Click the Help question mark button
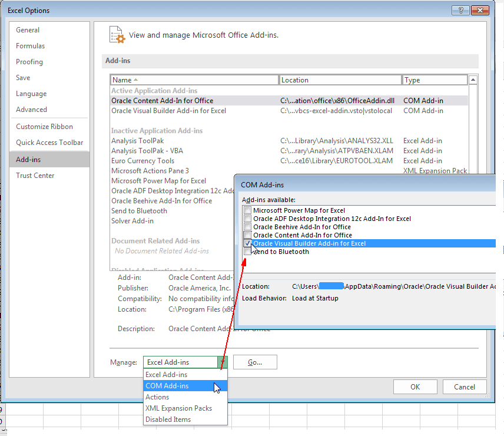The image size is (504, 436). pos(460,10)
